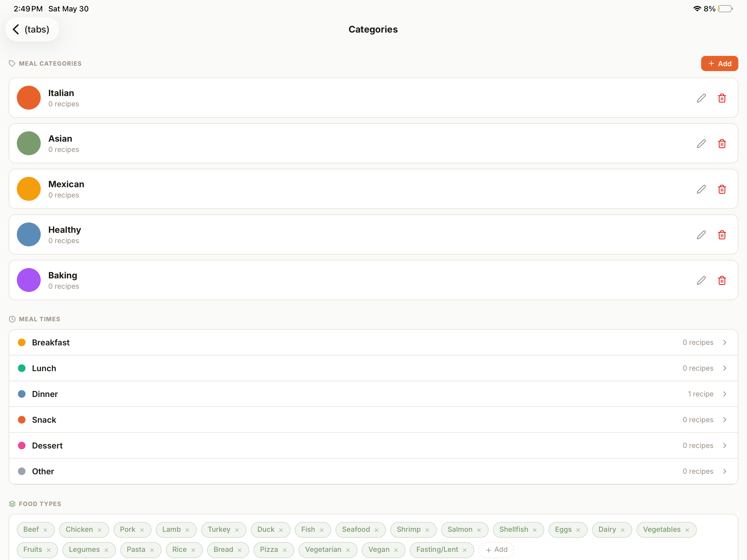
Task: Open Dinner recipes via its chevron
Action: 725,394
